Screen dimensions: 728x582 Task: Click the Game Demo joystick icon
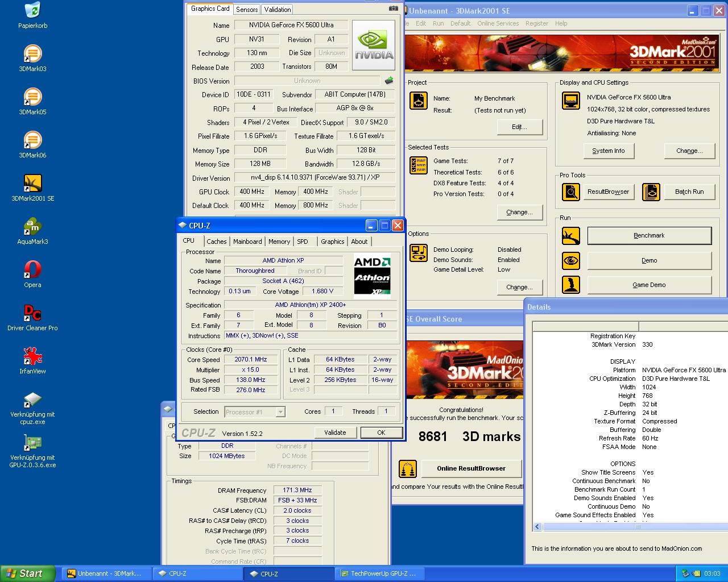pyautogui.click(x=571, y=285)
